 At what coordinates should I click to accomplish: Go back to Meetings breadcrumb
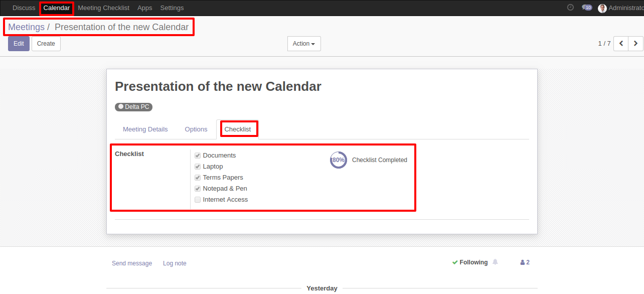click(x=26, y=27)
